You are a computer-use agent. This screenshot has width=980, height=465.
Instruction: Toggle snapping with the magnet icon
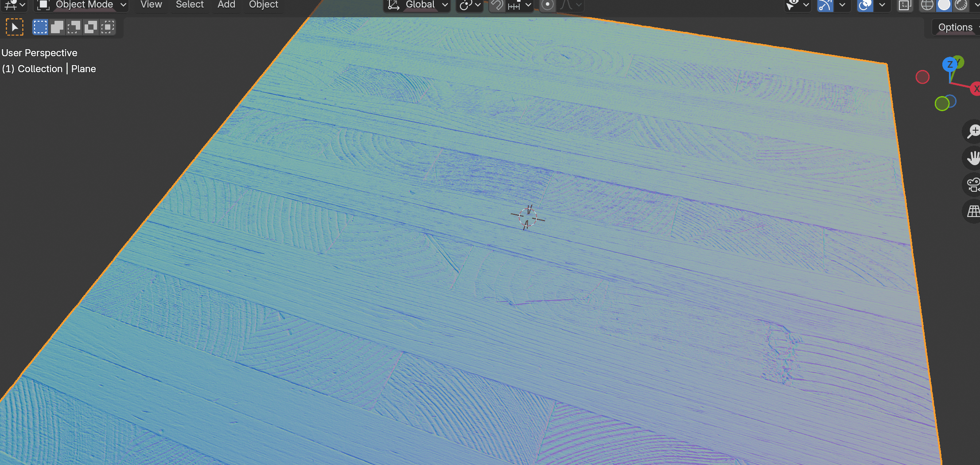tap(497, 5)
